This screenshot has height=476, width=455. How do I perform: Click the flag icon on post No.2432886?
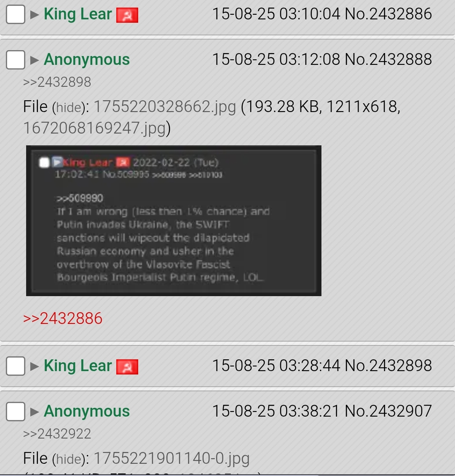[x=127, y=16]
